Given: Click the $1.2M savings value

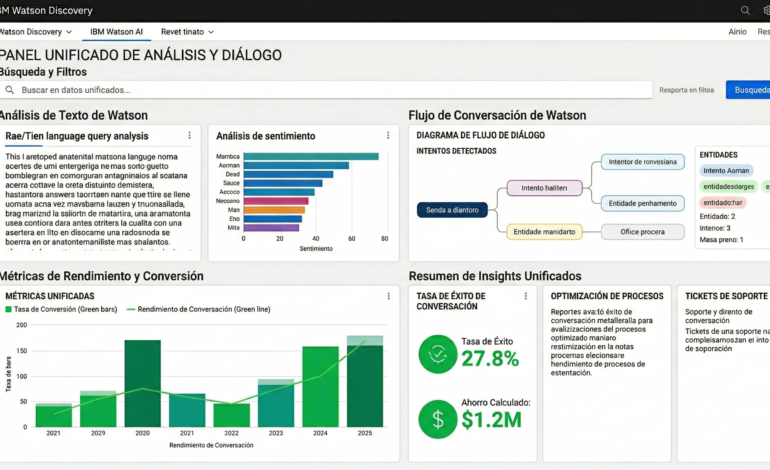Looking at the screenshot, I should (491, 420).
